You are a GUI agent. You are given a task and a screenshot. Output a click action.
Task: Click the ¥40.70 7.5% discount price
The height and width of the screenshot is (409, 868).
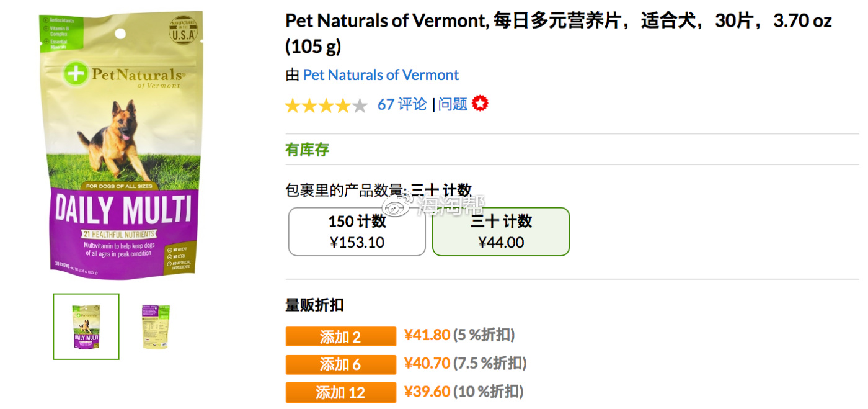(x=427, y=363)
